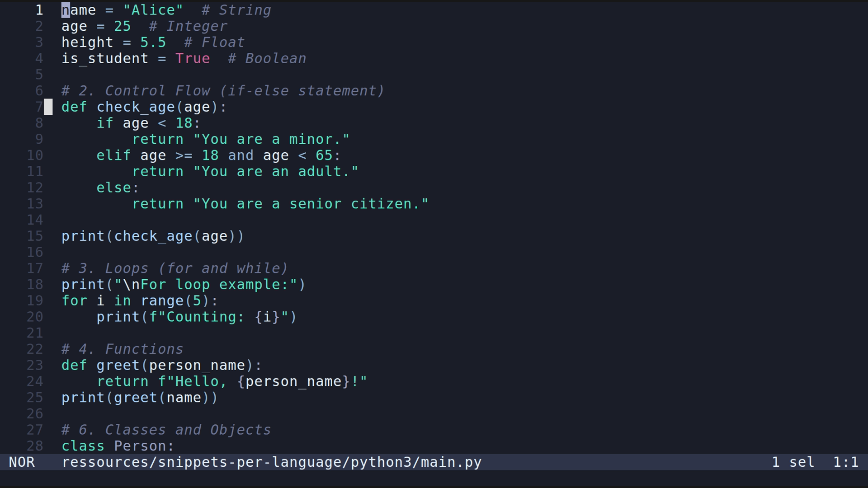Click the class Person declaration
The width and height of the screenshot is (868, 488).
[117, 446]
